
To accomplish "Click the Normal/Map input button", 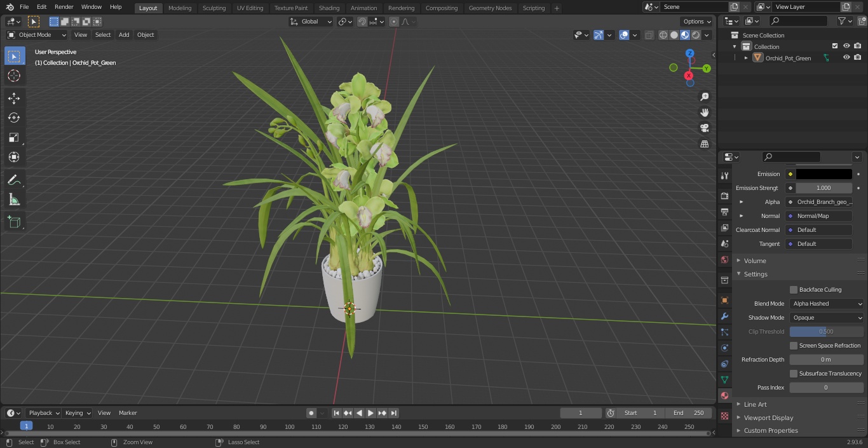I will tap(819, 216).
